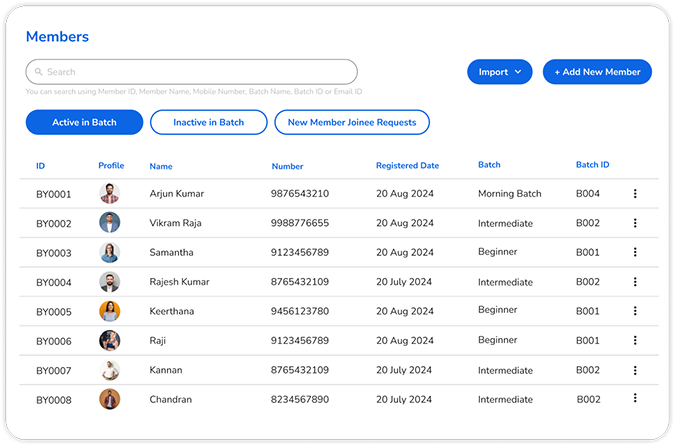
Task: Open the kebab menu for Kannan
Action: click(635, 370)
